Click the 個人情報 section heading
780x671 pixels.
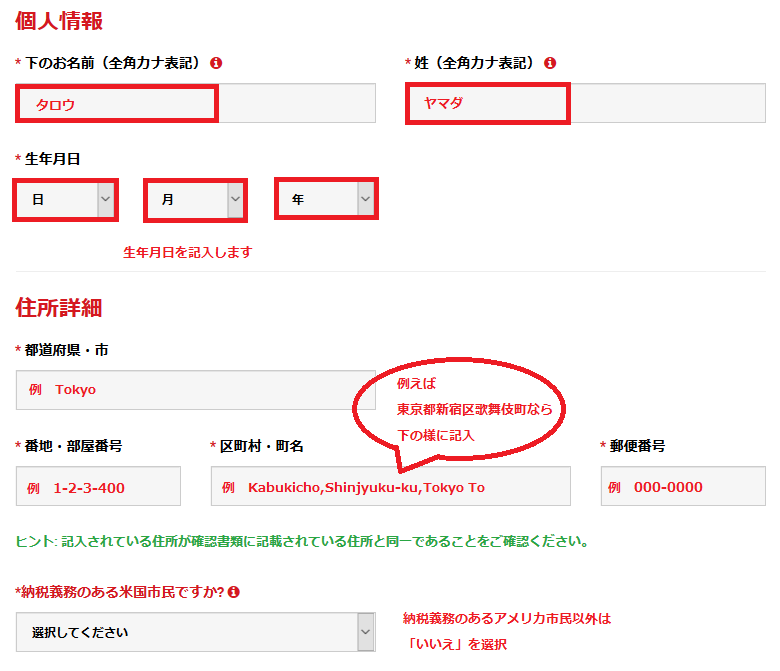click(x=59, y=21)
